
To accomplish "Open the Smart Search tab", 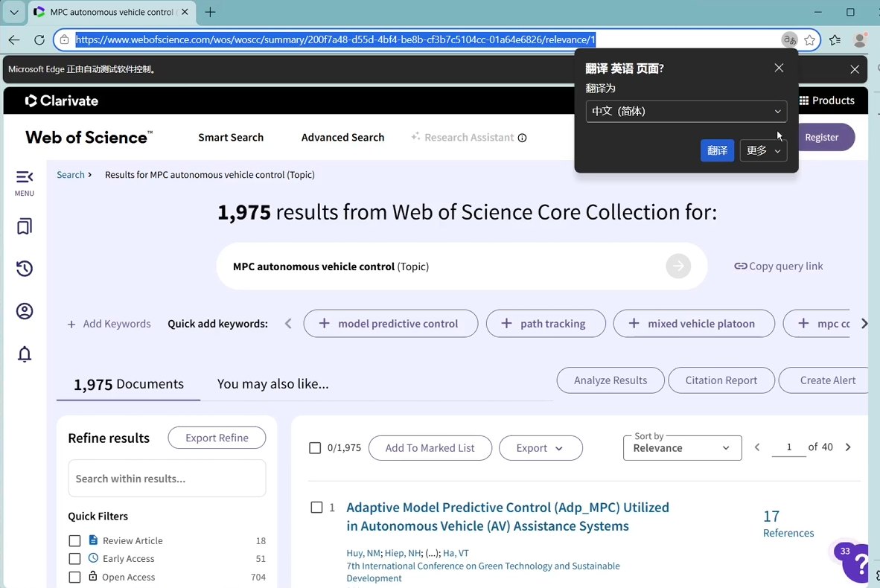I will click(231, 138).
